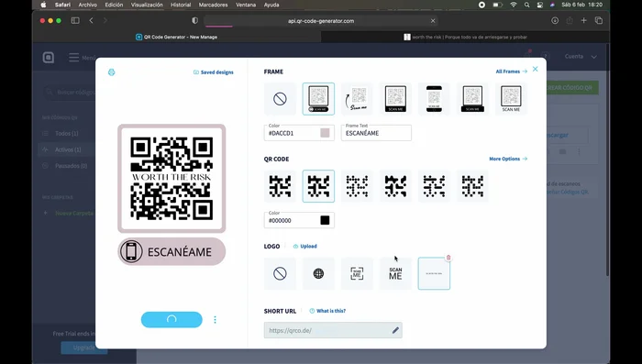Close the design dialog with X

click(x=535, y=69)
